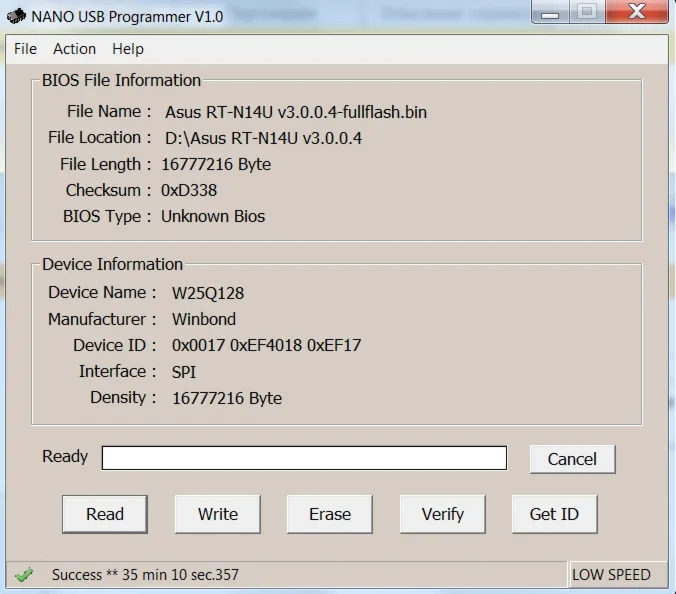Maximize the NANO USB Programmer window
Viewport: 676px width, 594px height.
587,12
